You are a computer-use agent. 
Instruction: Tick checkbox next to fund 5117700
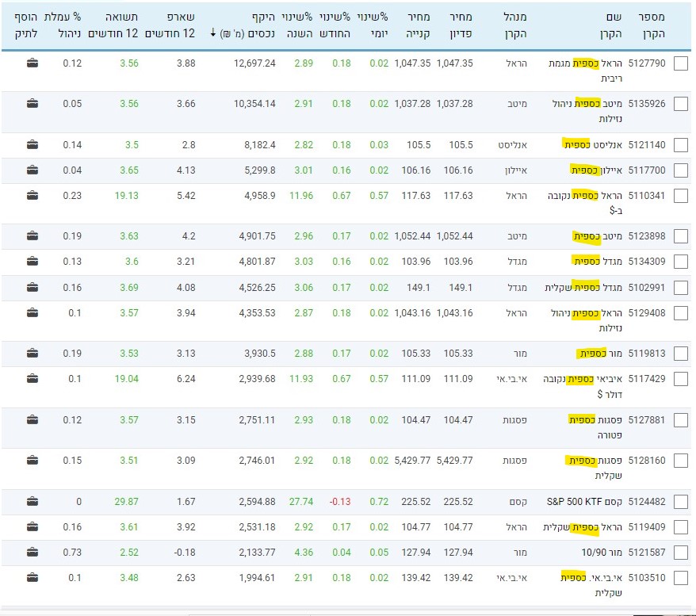pos(680,170)
